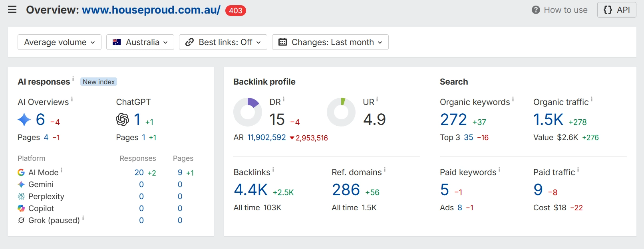Click the 272 organic keywords value
The height and width of the screenshot is (249, 644).
click(453, 120)
